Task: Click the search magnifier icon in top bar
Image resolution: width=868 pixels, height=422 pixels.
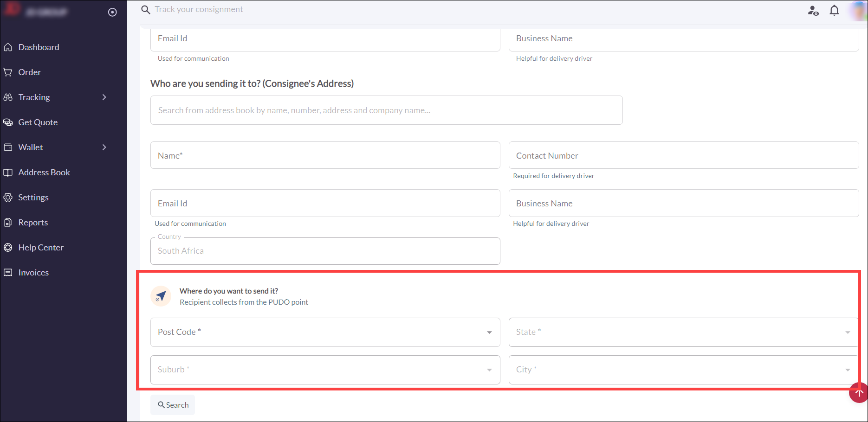Action: click(146, 10)
